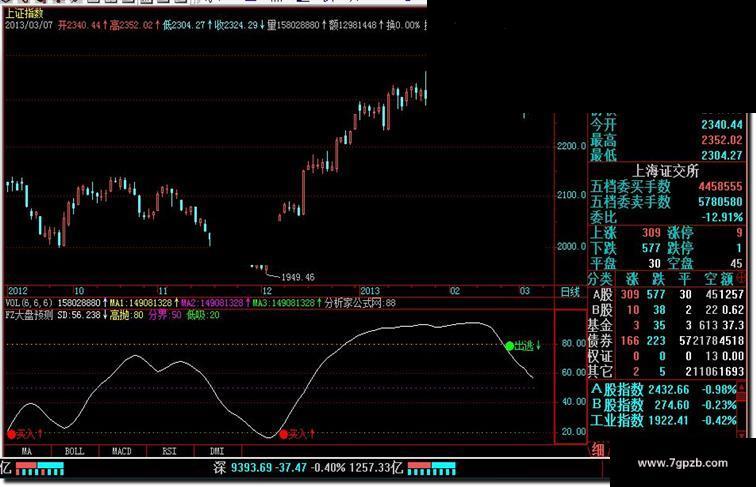Click the 02 month label on time axis
The width and height of the screenshot is (756, 487).
coord(455,291)
